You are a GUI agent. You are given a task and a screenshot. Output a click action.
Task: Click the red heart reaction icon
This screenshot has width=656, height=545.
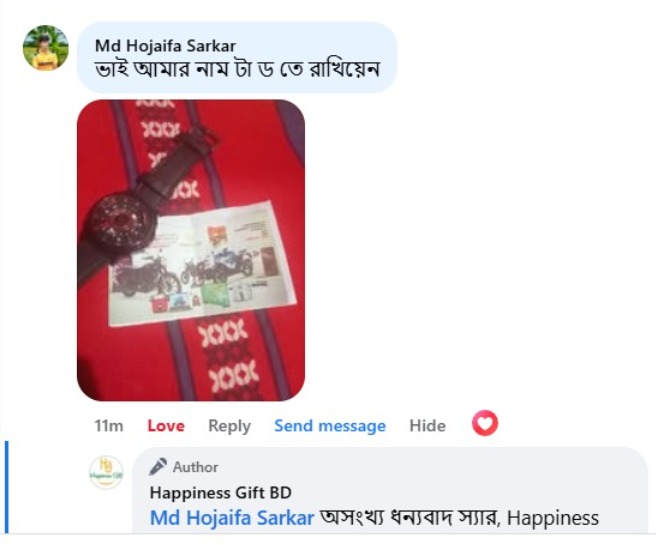(x=485, y=423)
